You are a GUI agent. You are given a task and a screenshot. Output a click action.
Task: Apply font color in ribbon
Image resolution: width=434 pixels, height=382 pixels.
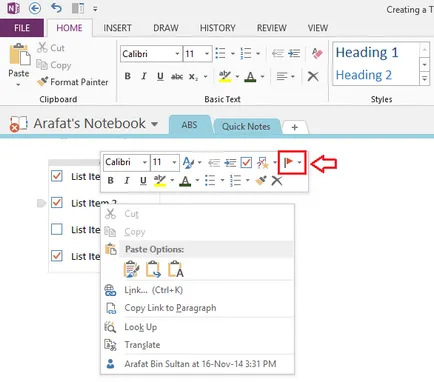pyautogui.click(x=250, y=77)
